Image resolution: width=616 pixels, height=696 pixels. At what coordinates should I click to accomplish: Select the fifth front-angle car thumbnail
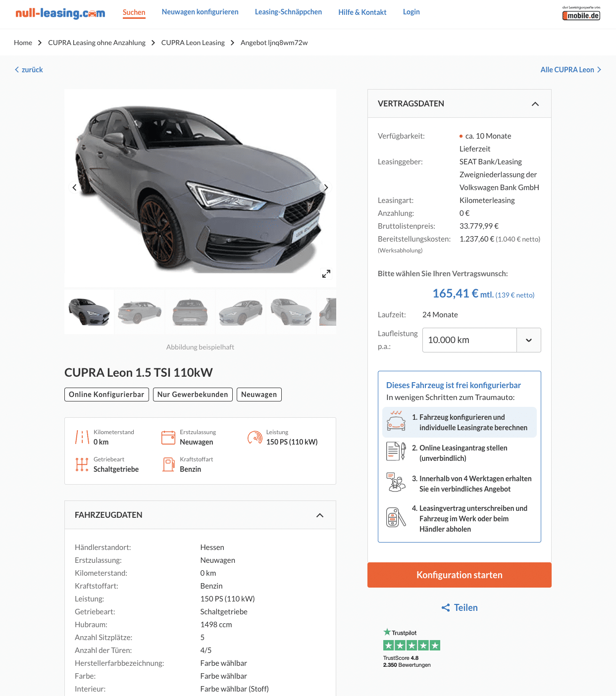291,312
